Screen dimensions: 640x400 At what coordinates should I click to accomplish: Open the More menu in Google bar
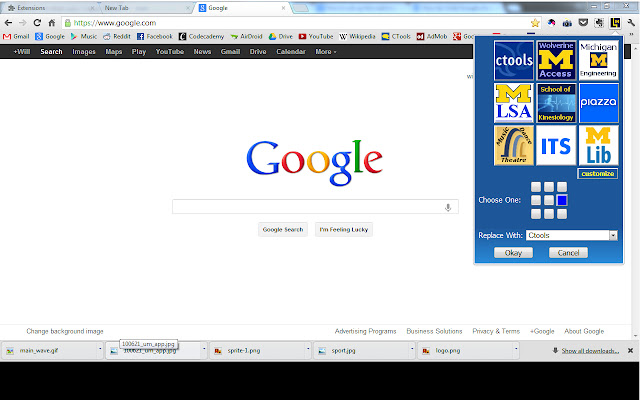point(326,51)
